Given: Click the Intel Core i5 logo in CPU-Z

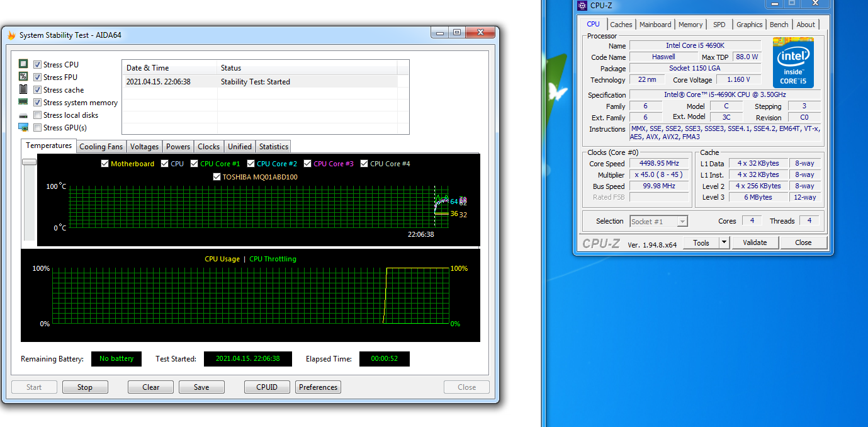Looking at the screenshot, I should [x=793, y=63].
